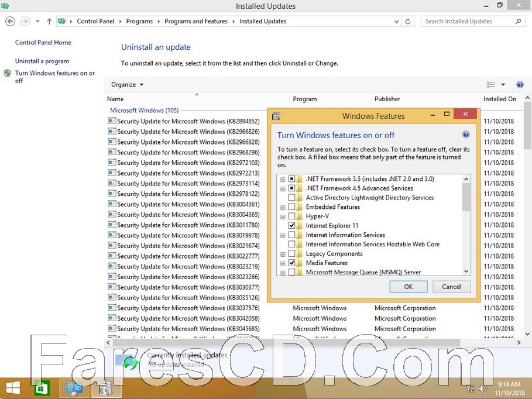Open the Organize dropdown menu
The image size is (532, 399).
[x=127, y=84]
